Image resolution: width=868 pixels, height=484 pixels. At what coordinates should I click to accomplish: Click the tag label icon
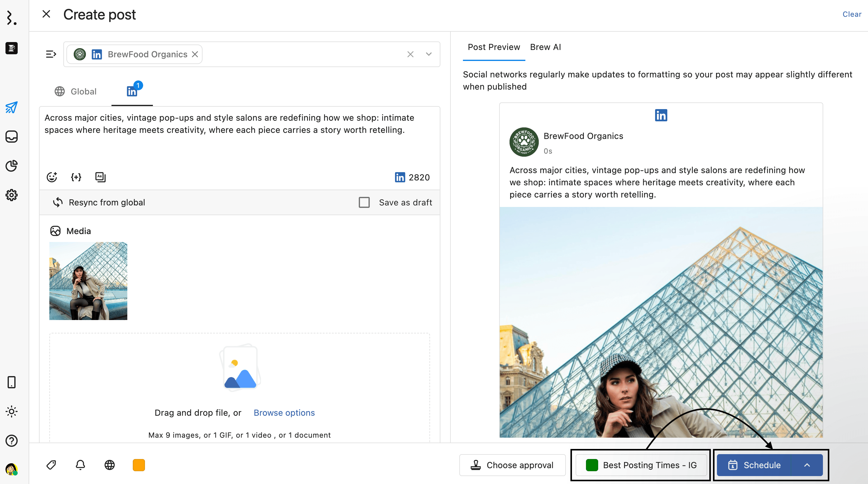[x=51, y=465]
